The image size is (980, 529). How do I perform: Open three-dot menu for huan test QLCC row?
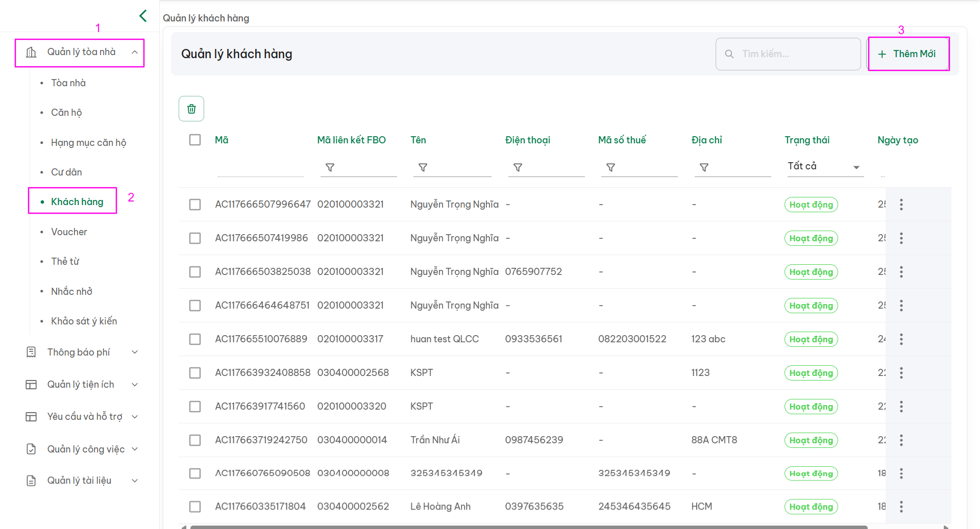click(x=901, y=339)
